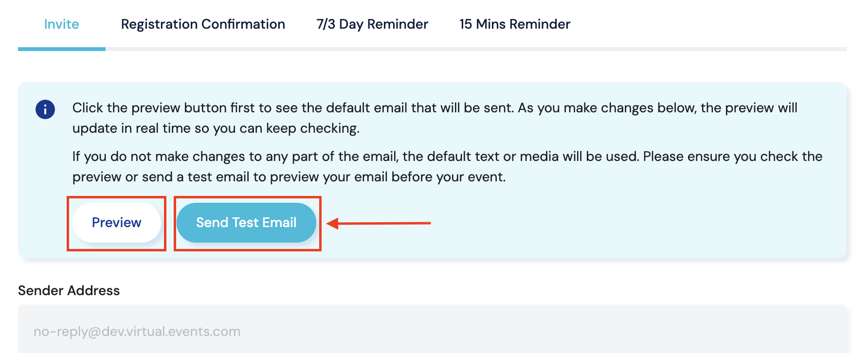This screenshot has height=353, width=868.
Task: Click the white space between tabs and info banner
Action: [x=432, y=67]
